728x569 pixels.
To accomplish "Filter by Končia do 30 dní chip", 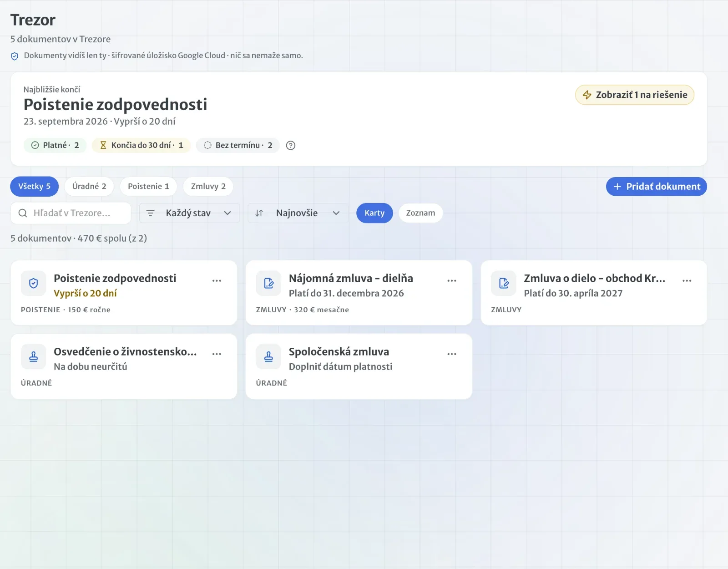I will (142, 145).
